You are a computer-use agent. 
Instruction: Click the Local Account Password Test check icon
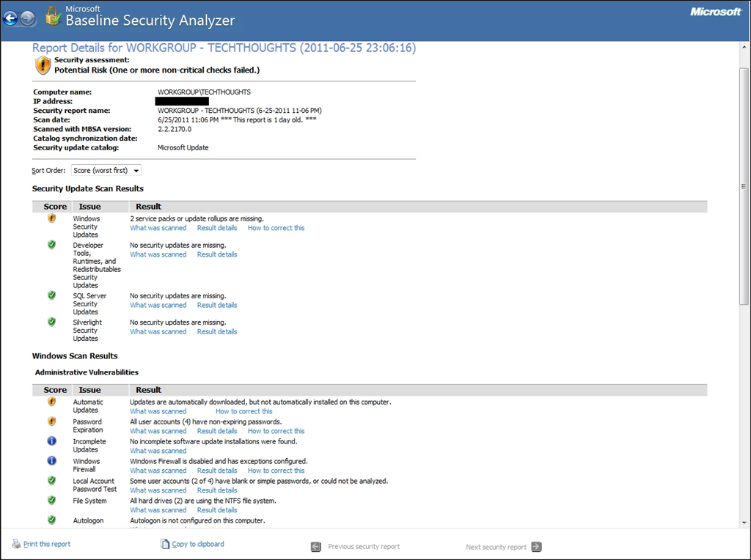52,480
